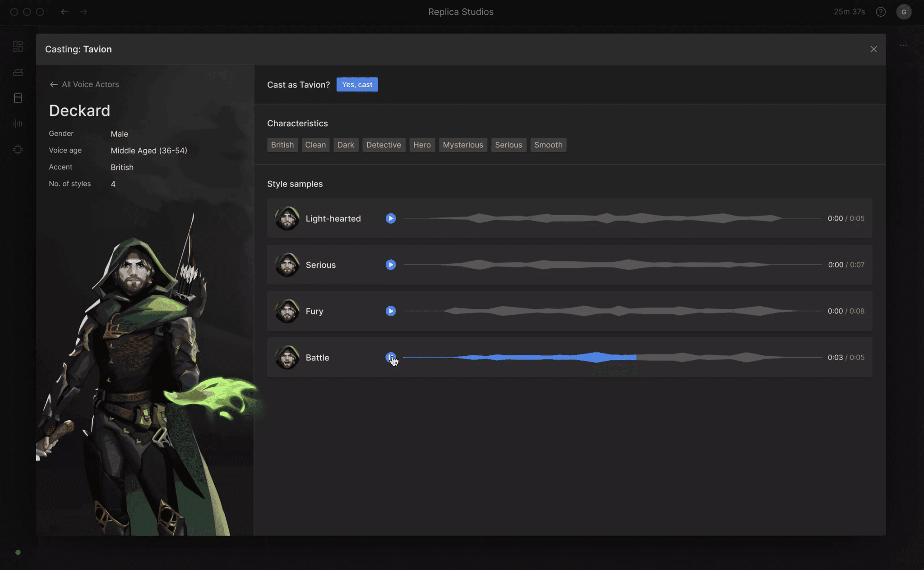Viewport: 924px width, 570px height.
Task: Select the projects icon in the sidebar
Action: click(x=18, y=72)
